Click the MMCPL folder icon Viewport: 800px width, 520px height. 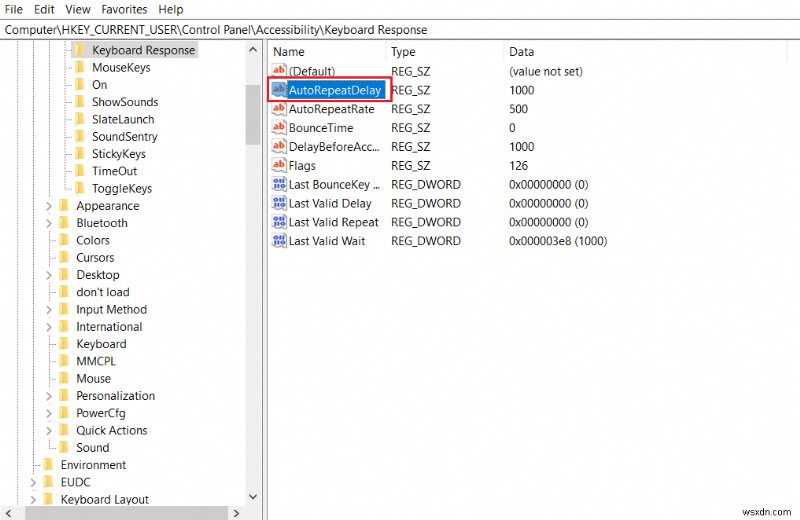64,361
